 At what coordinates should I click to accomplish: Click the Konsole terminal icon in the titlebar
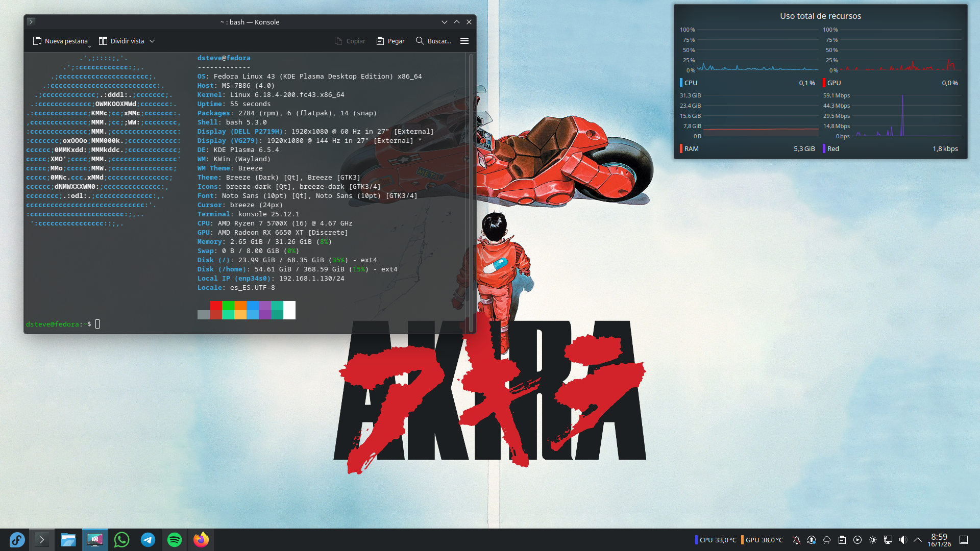(31, 22)
